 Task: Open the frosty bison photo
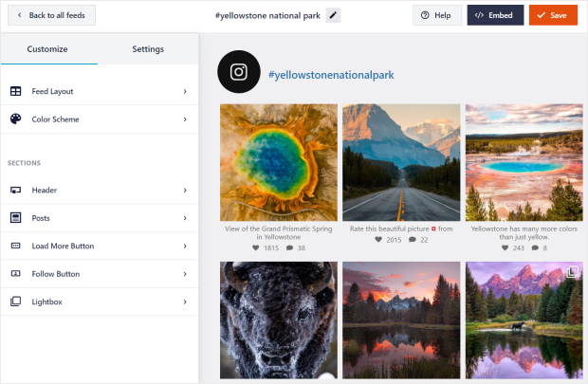tap(279, 320)
